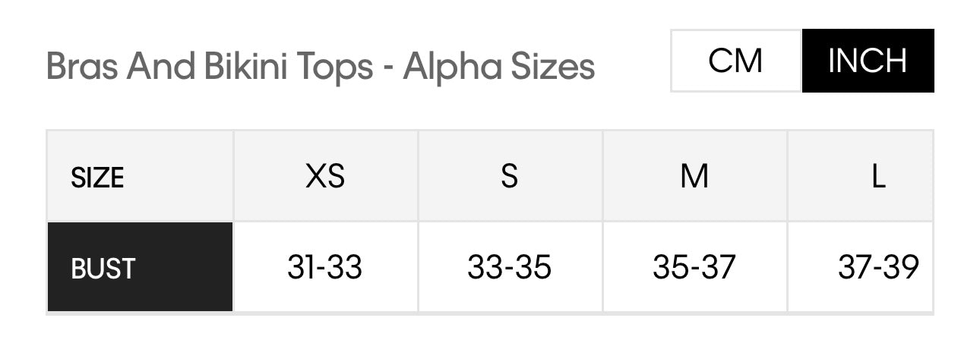Select the 33-35 bust measurement cell
The image size is (980, 340).
tap(510, 268)
